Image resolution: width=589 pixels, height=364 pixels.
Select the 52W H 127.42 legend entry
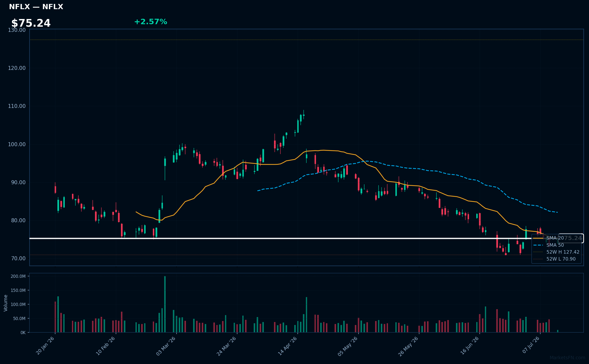click(x=556, y=252)
